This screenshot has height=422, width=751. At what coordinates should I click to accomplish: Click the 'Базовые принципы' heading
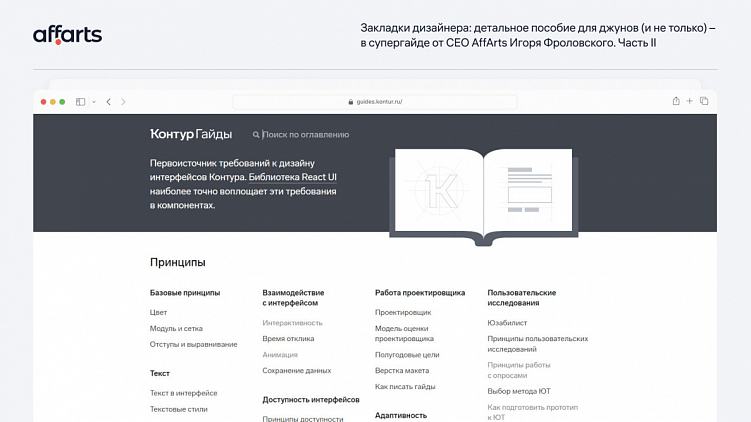(185, 293)
